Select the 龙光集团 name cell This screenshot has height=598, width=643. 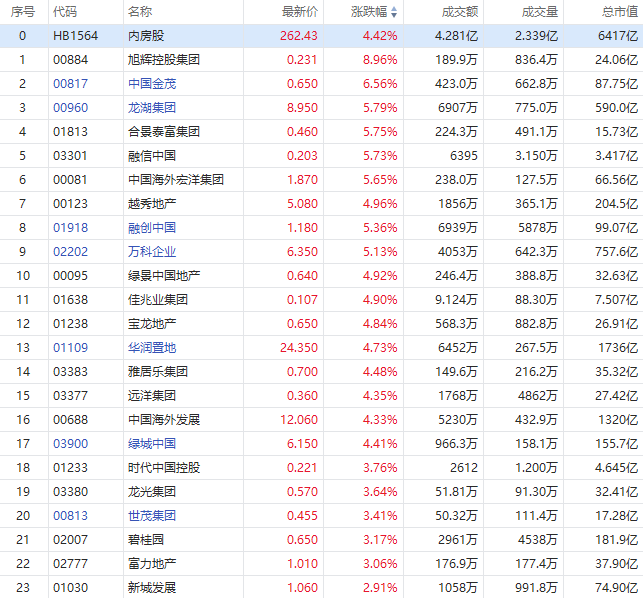(x=152, y=492)
